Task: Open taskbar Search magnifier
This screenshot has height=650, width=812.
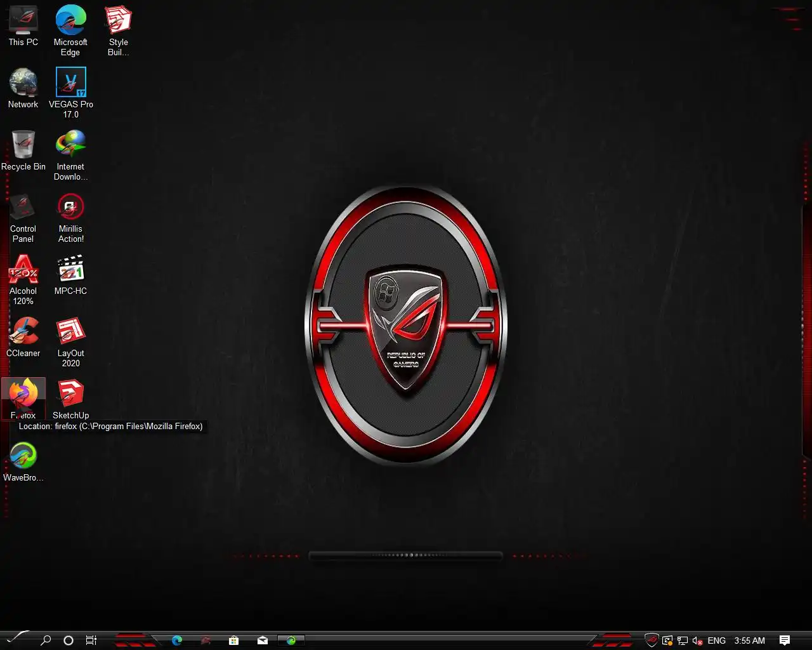Action: click(x=46, y=640)
